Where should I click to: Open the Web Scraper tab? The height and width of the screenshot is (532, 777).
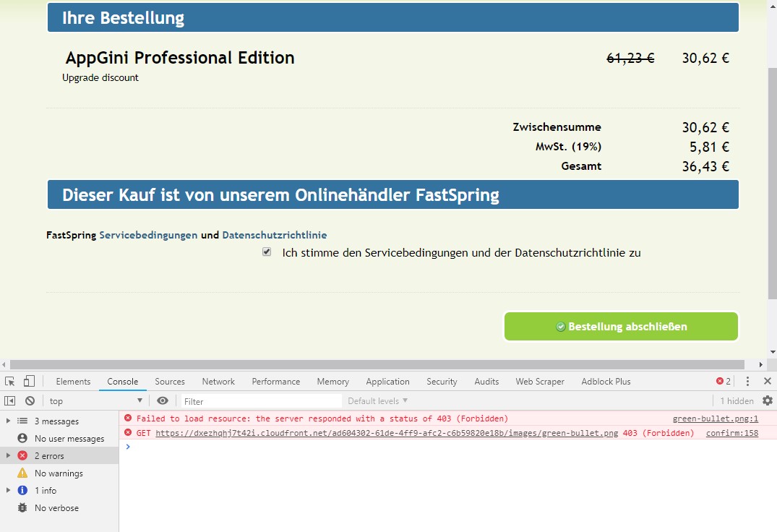[x=540, y=382]
